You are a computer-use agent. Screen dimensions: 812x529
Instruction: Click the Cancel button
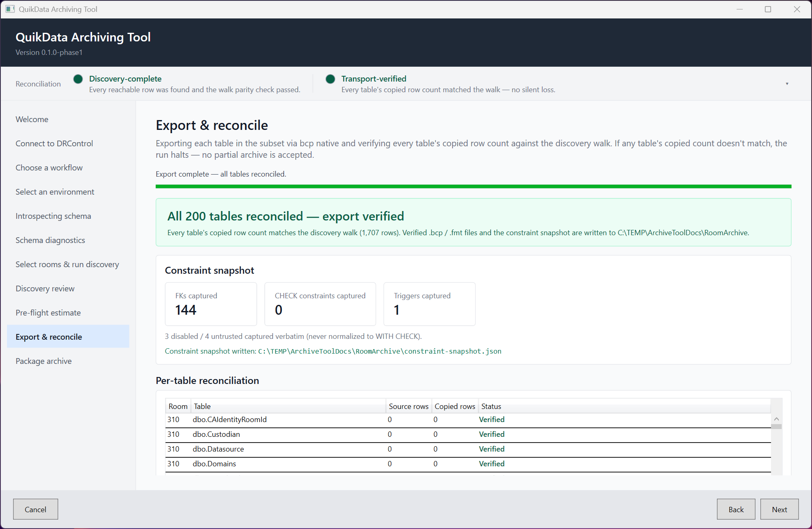click(36, 509)
